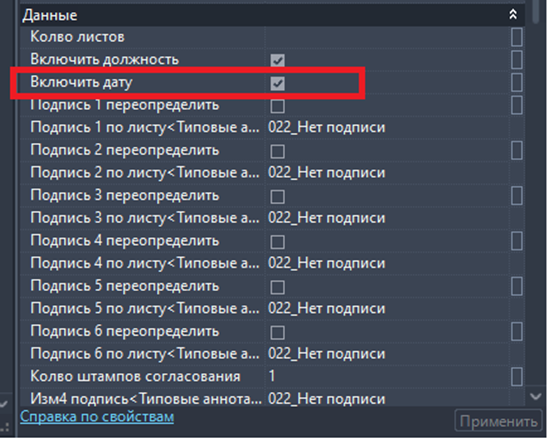
Task: Click associate-parameter button beside Колво листов
Action: (x=517, y=37)
